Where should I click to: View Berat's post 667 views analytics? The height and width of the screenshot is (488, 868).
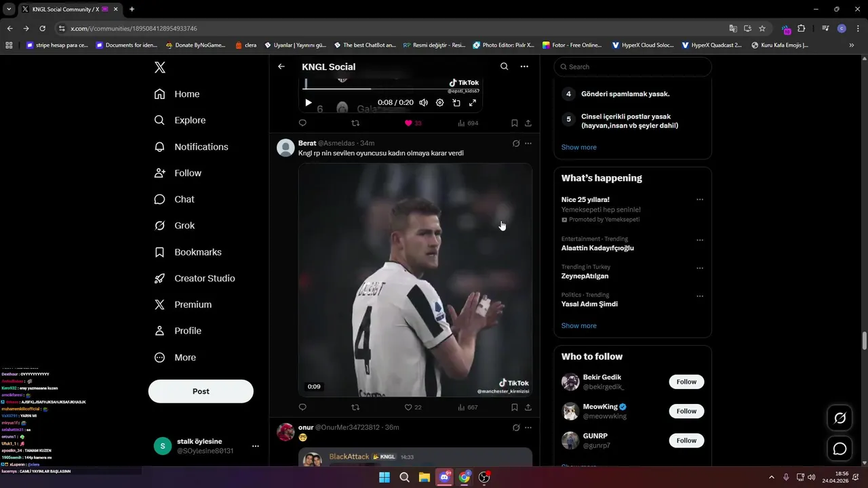tap(468, 407)
